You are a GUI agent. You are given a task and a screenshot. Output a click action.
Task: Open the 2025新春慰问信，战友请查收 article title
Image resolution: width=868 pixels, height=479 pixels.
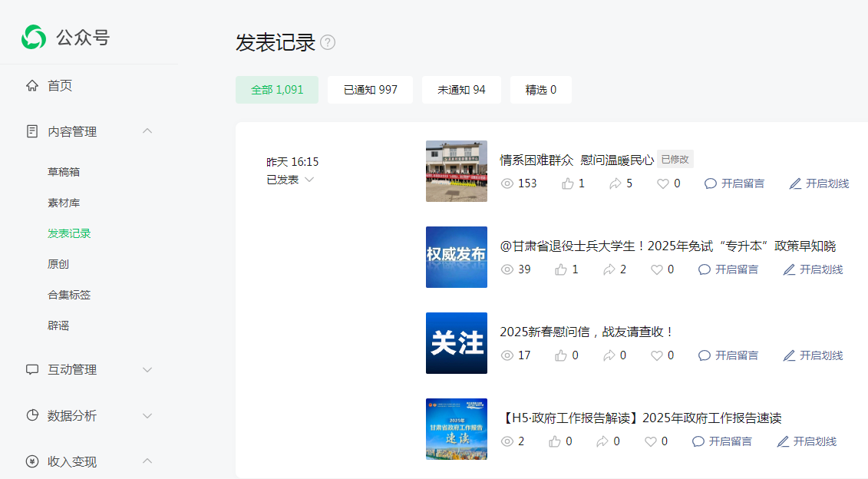[x=587, y=332]
